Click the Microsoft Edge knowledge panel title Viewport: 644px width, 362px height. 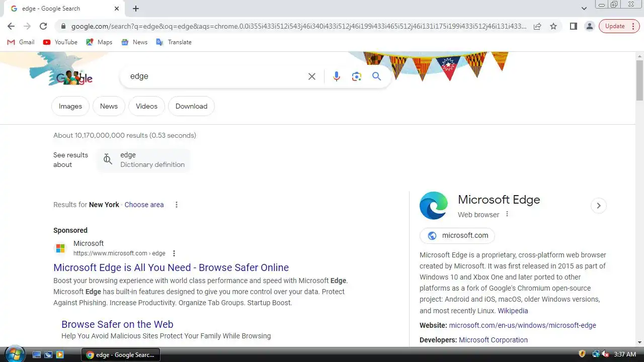tap(499, 200)
